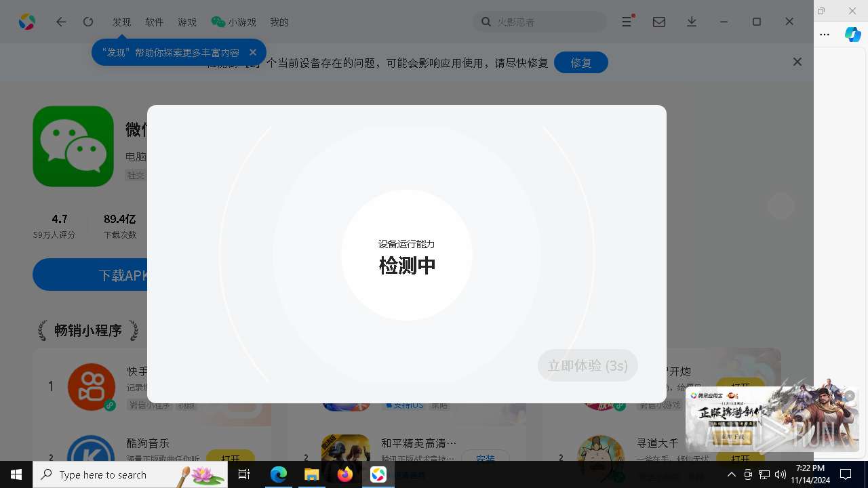Open the messages envelope icon

point(659,22)
